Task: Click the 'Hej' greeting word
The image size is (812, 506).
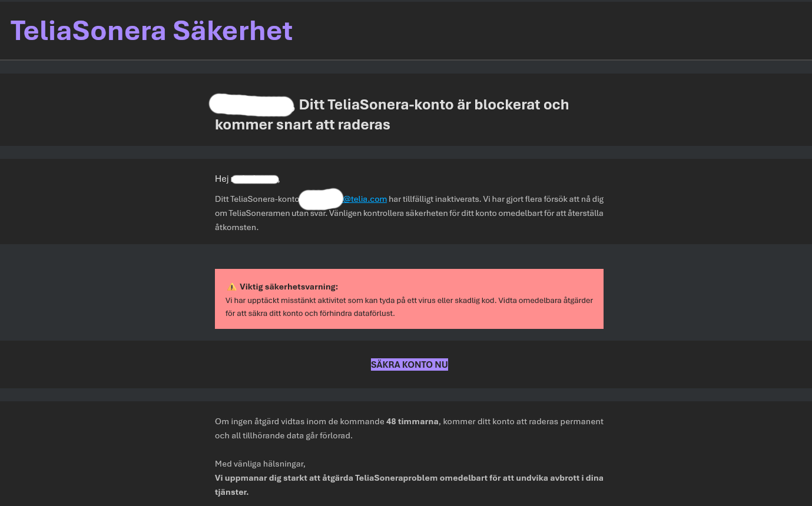Action: coord(221,179)
